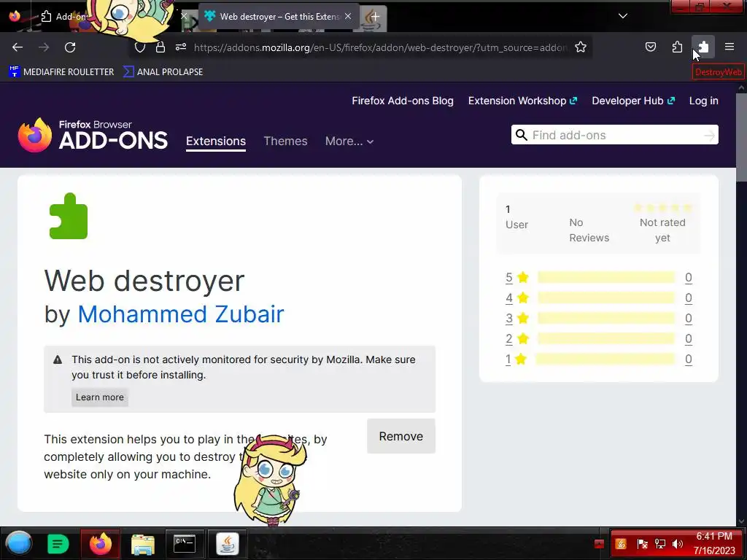Open File Explorer from the taskbar
This screenshot has width=747, height=560.
pyautogui.click(x=143, y=544)
